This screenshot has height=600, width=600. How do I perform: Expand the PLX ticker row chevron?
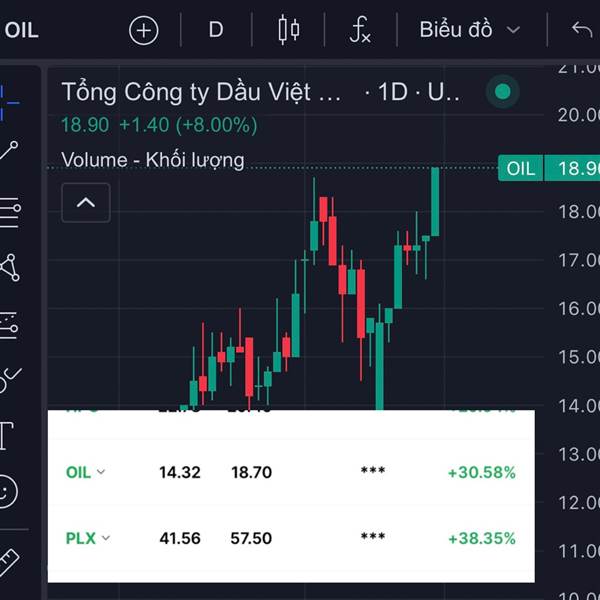point(106,539)
